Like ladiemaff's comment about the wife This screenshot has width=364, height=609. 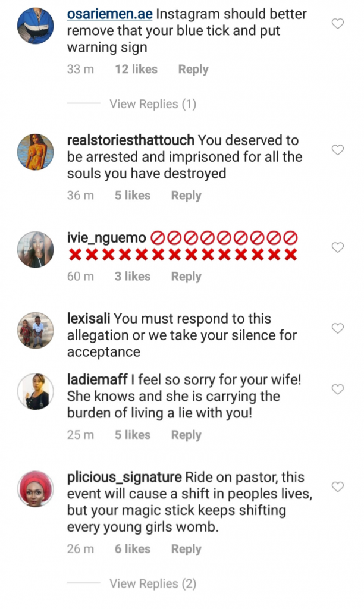(x=337, y=390)
